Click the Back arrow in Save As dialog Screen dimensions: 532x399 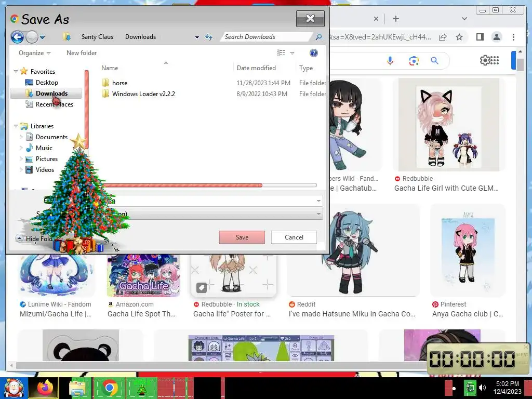[17, 37]
